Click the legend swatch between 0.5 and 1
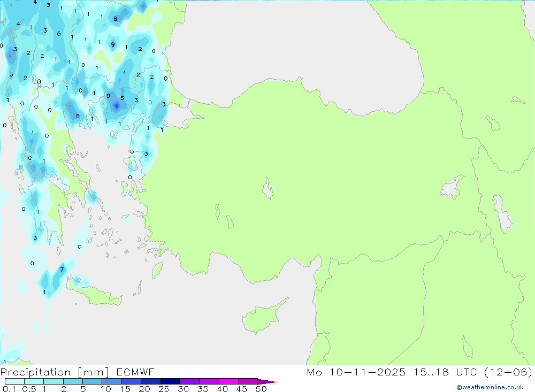 click(x=34, y=381)
